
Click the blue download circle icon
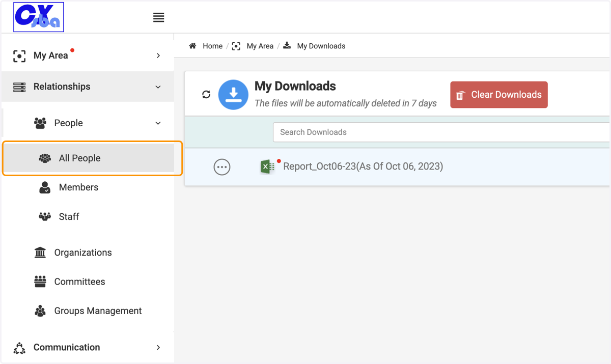pos(233,95)
